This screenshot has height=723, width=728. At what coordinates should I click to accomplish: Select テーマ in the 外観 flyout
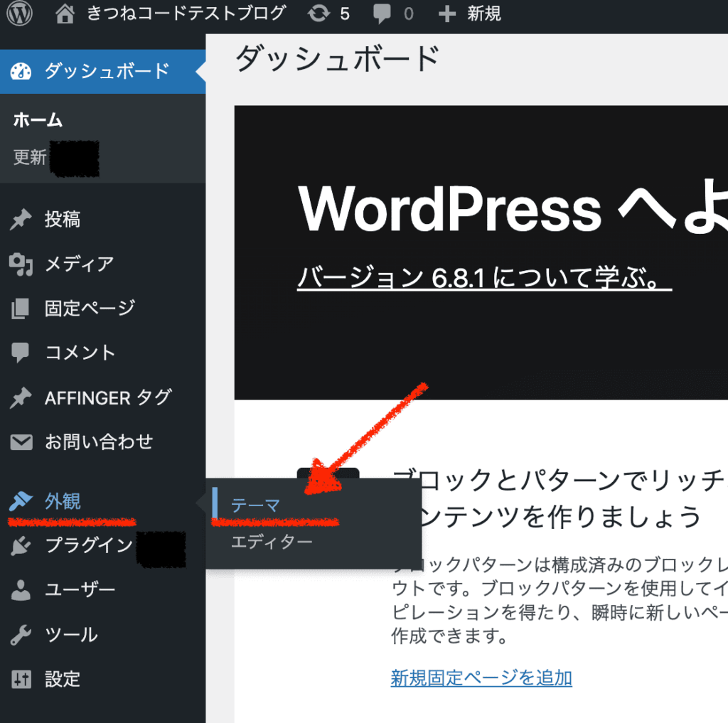pyautogui.click(x=255, y=505)
